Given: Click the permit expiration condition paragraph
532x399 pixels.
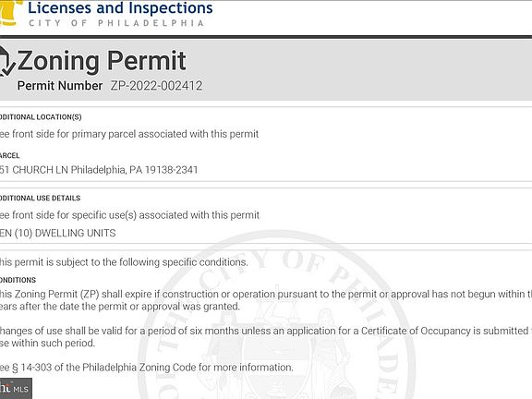Looking at the screenshot, I should [x=266, y=300].
